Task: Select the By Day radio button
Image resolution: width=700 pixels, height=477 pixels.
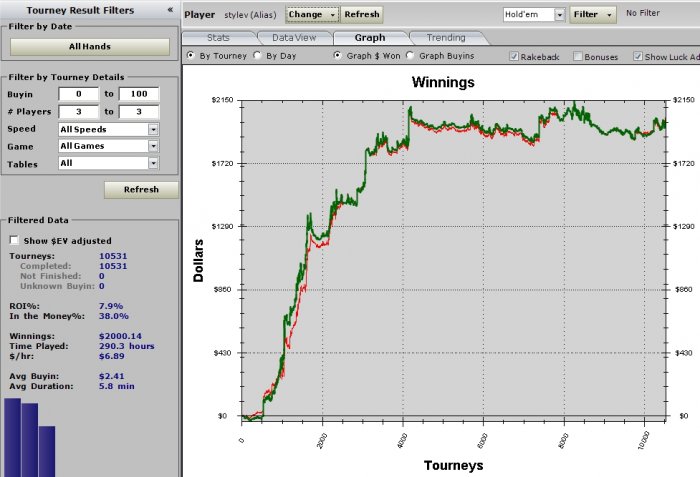Action: click(x=257, y=55)
